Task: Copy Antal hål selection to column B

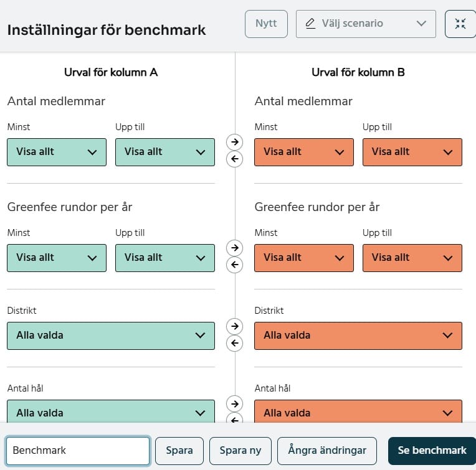Action: pyautogui.click(x=234, y=403)
